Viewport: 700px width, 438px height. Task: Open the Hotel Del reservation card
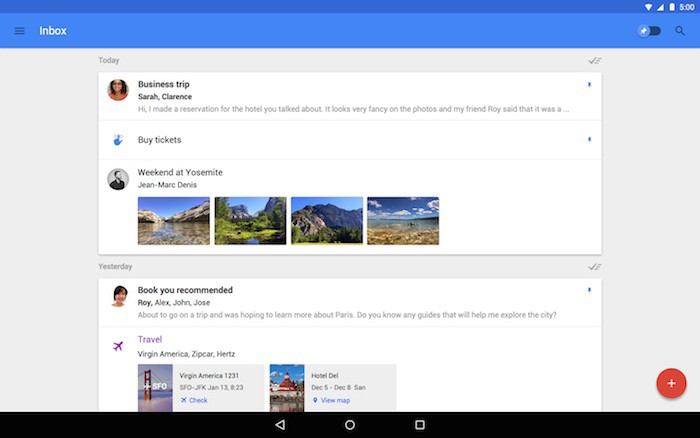pos(333,388)
